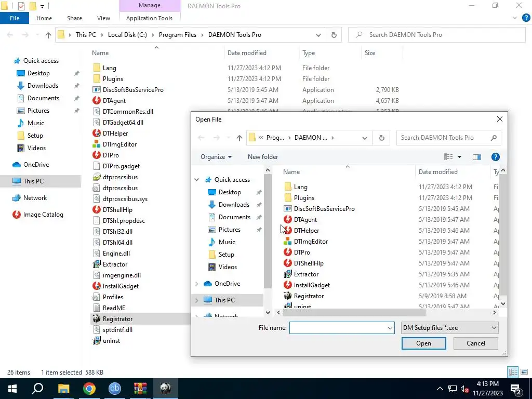Select the DTShellHlp icon in the Open File dialog
Screen dimensions: 532x399
pyautogui.click(x=288, y=263)
